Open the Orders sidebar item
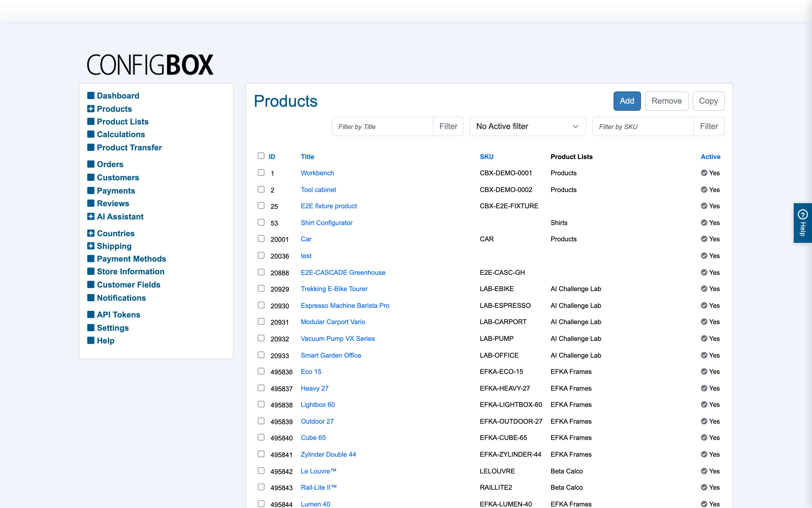 coord(110,164)
